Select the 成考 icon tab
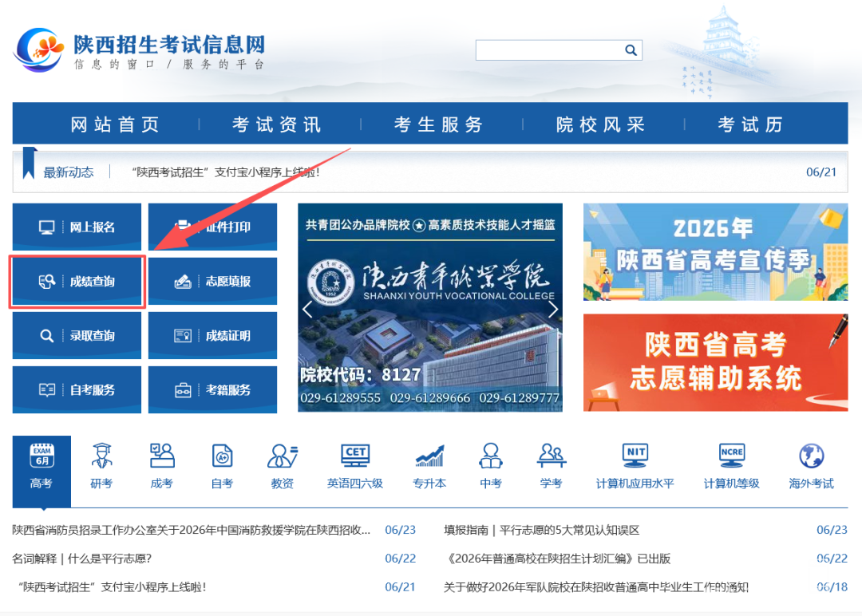 [x=161, y=466]
